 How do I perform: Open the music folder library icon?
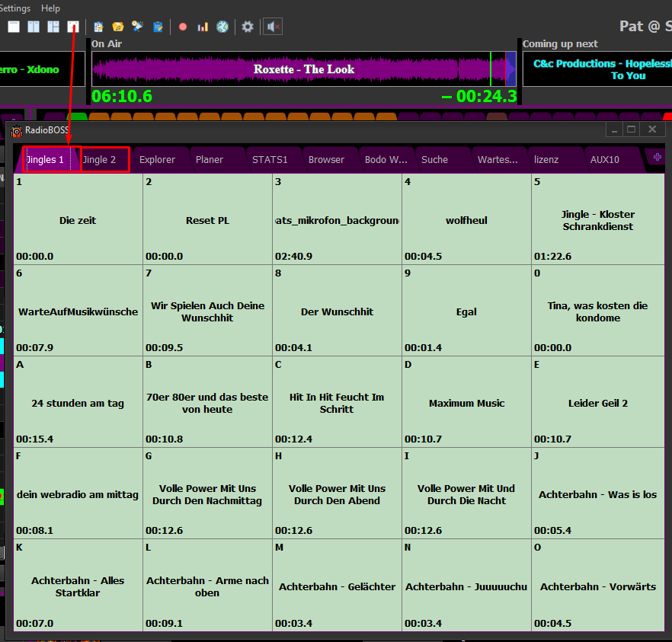tap(118, 27)
